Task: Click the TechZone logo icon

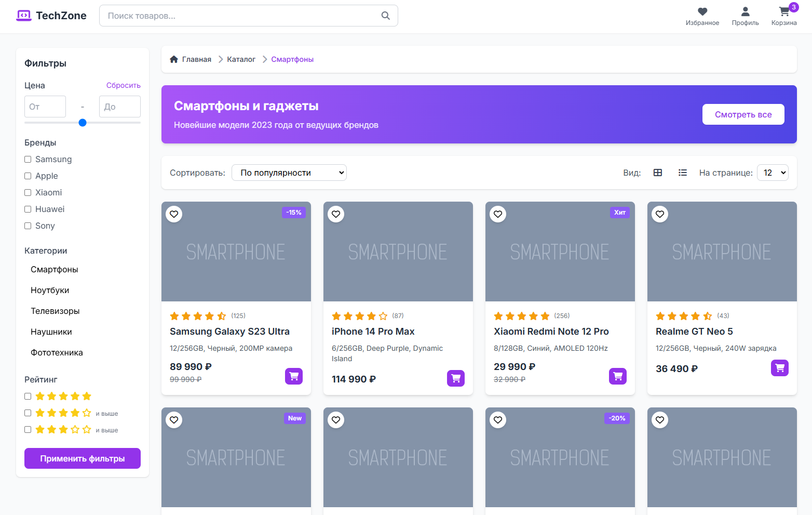Action: (x=24, y=16)
